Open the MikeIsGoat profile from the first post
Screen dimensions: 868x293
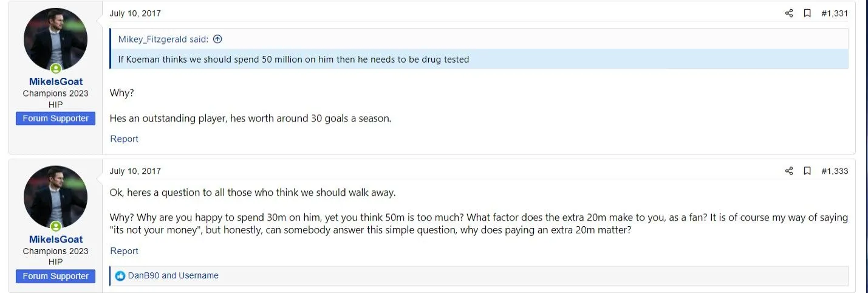[56, 81]
